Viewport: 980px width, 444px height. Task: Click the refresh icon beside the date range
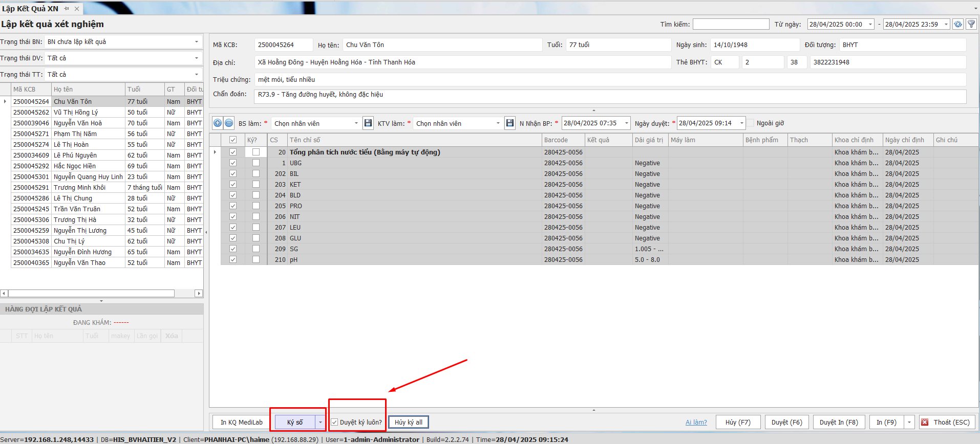[x=957, y=24]
